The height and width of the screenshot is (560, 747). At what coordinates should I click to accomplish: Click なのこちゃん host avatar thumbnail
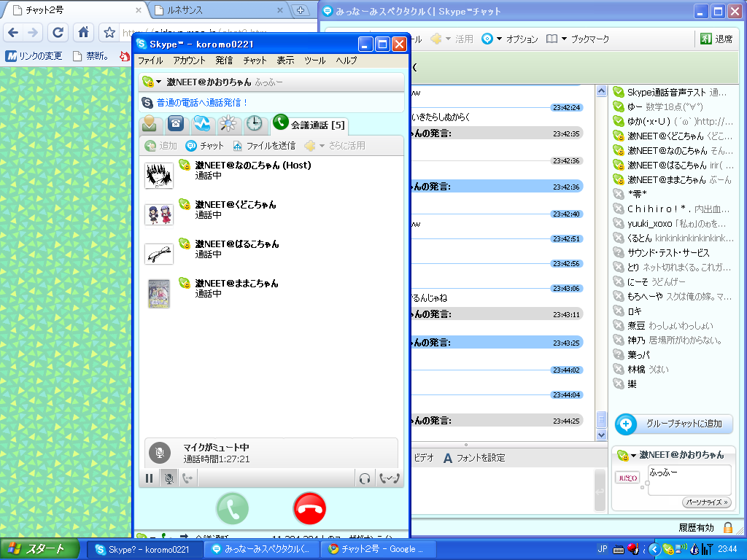point(158,175)
